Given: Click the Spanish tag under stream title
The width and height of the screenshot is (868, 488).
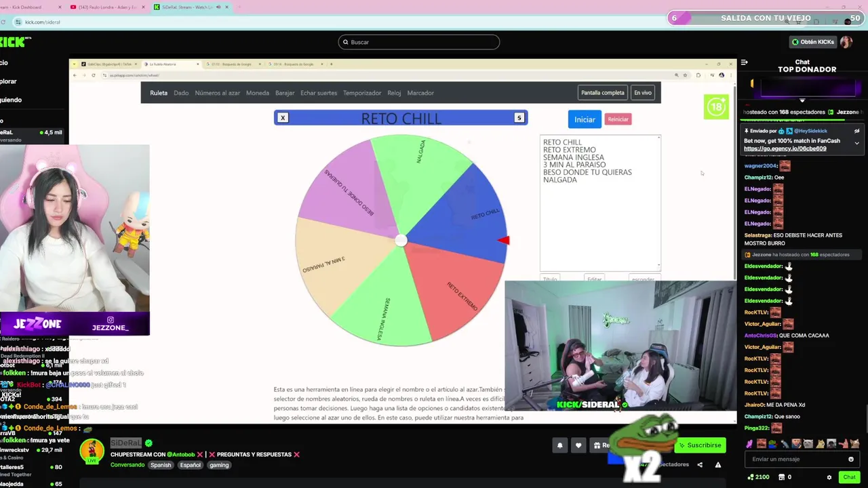Looking at the screenshot, I should click(161, 465).
